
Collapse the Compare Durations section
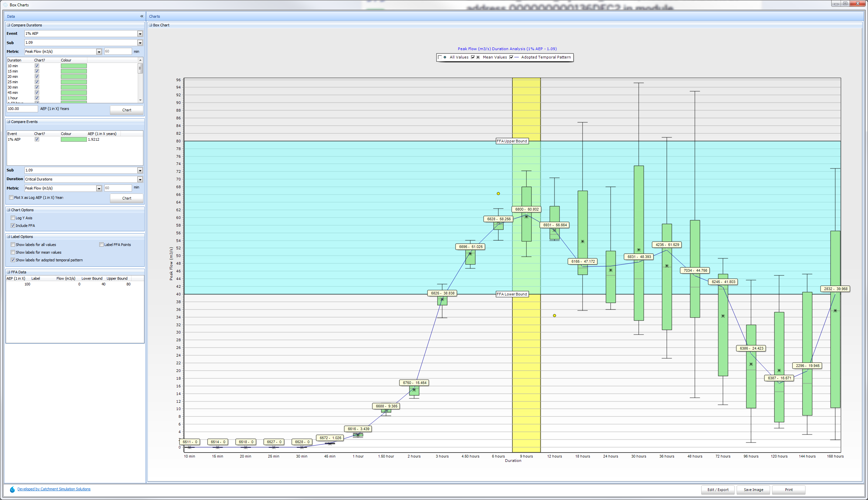tap(9, 25)
